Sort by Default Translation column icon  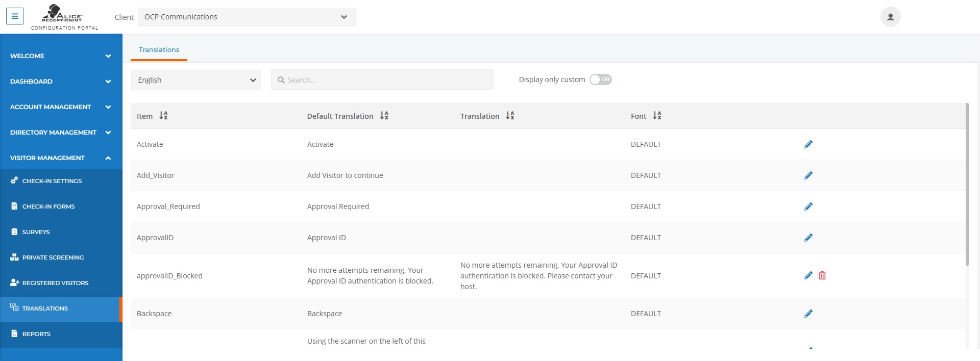[x=384, y=116]
